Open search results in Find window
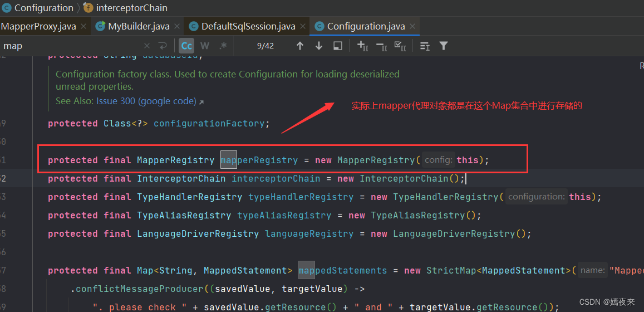Viewport: 644px width, 312px height. (x=425, y=46)
